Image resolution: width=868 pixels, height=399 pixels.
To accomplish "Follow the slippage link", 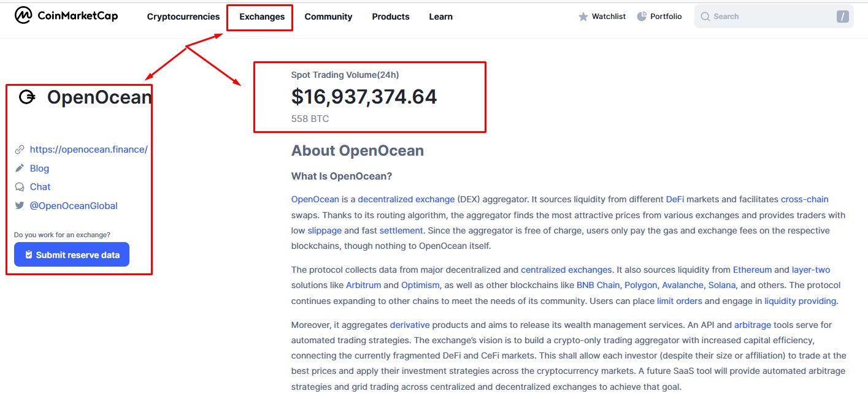I will coord(325,230).
